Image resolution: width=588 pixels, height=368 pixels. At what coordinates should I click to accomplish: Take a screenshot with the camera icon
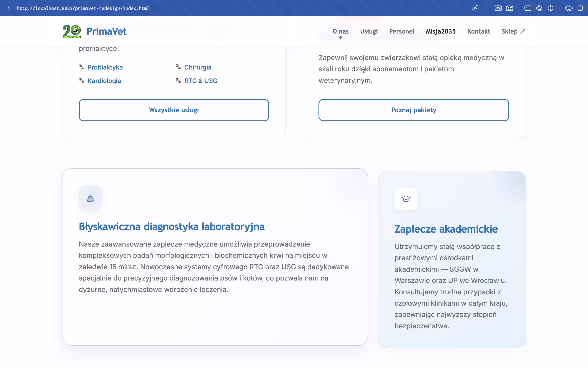(510, 8)
